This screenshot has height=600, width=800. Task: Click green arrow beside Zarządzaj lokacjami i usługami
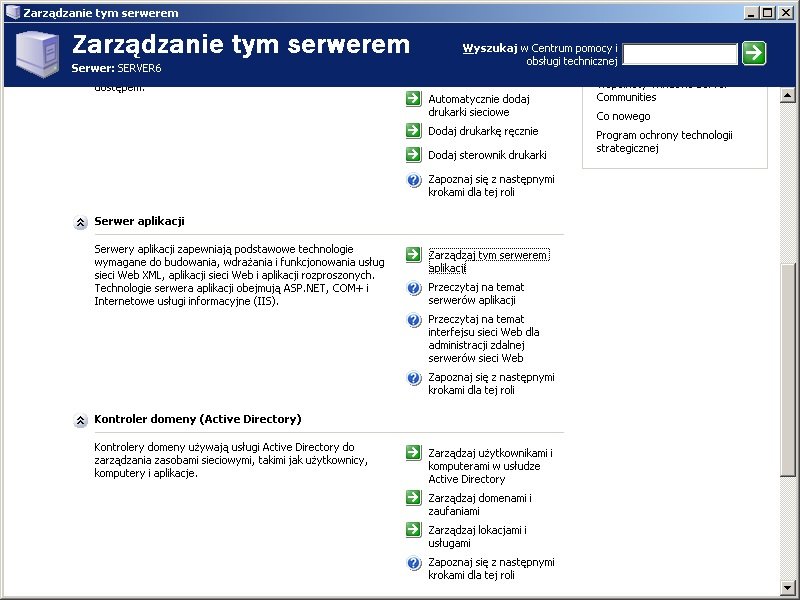(413, 530)
